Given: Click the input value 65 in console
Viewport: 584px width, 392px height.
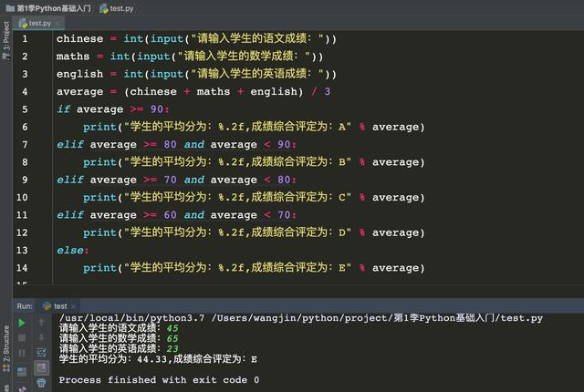Looking at the screenshot, I should coord(172,338).
